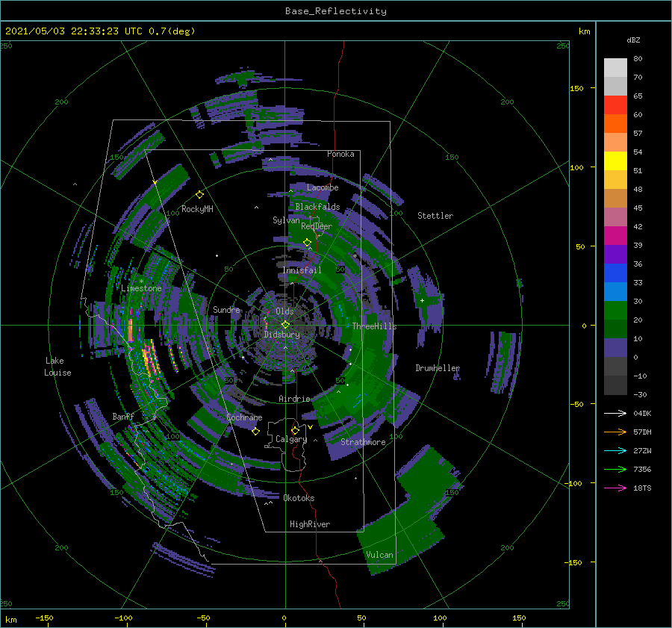The image size is (672, 628).
Task: Pick the light gray 70-80 dBZ swatch
Action: pyautogui.click(x=615, y=68)
